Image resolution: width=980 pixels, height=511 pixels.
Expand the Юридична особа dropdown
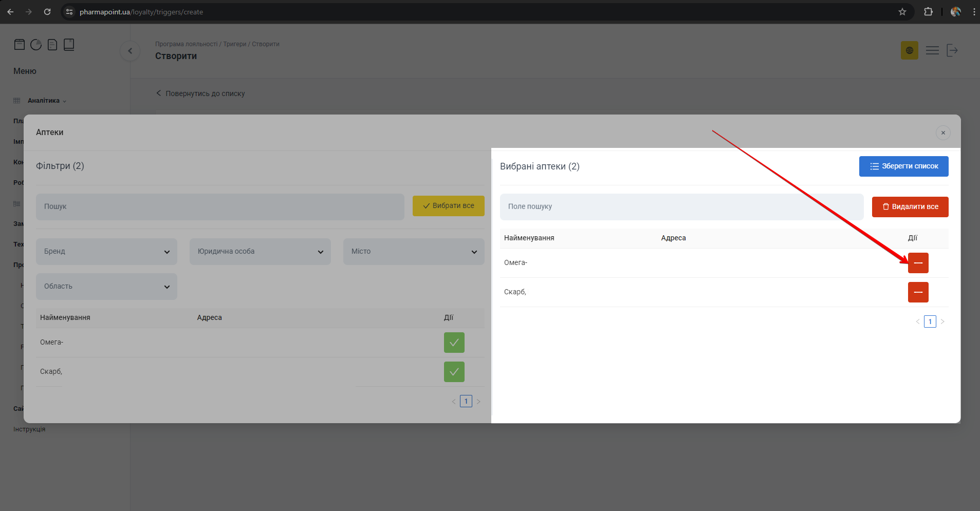click(260, 252)
